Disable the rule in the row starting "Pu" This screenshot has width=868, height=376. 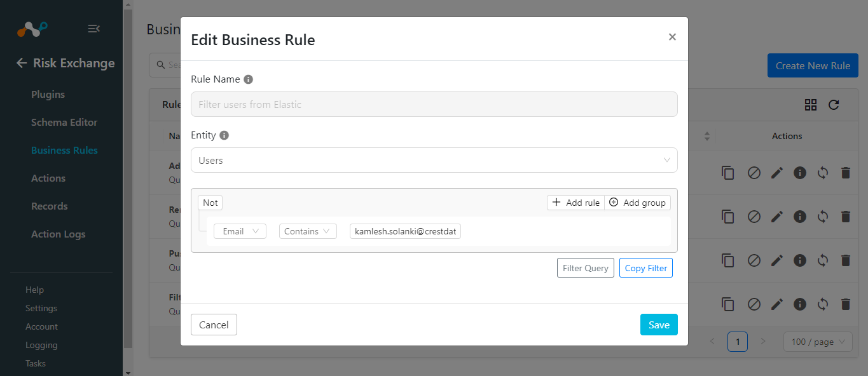(x=754, y=260)
